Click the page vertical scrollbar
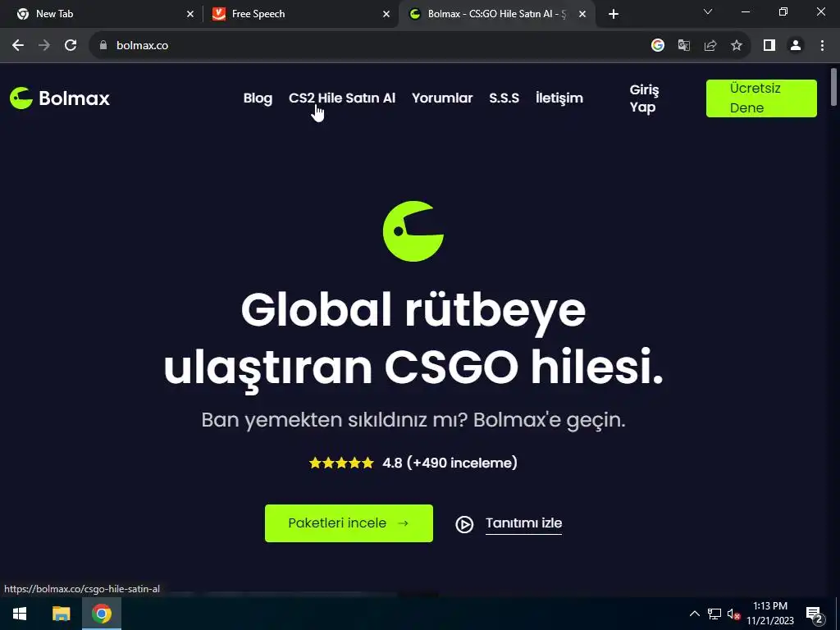 pos(833,87)
